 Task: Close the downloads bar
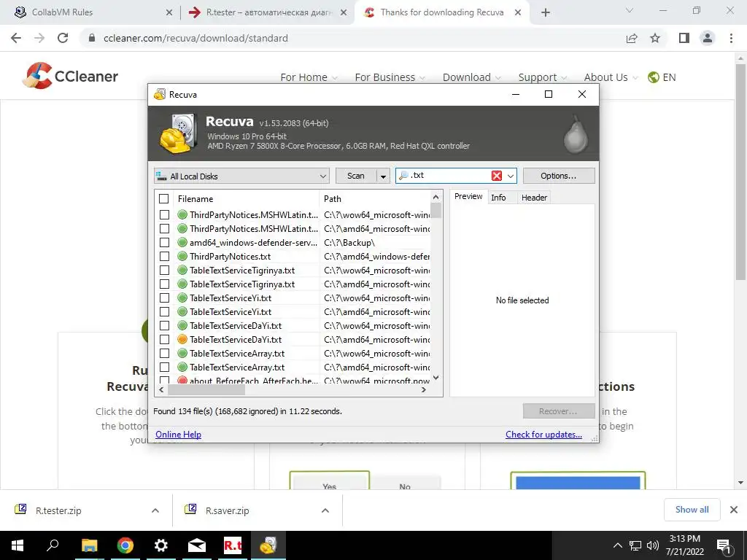[734, 510]
